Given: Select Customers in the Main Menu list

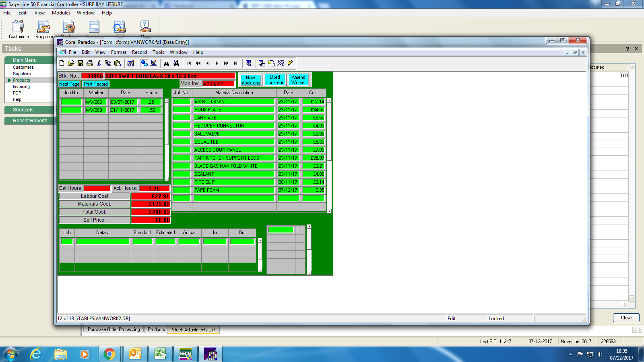Looking at the screenshot, I should [x=23, y=68].
